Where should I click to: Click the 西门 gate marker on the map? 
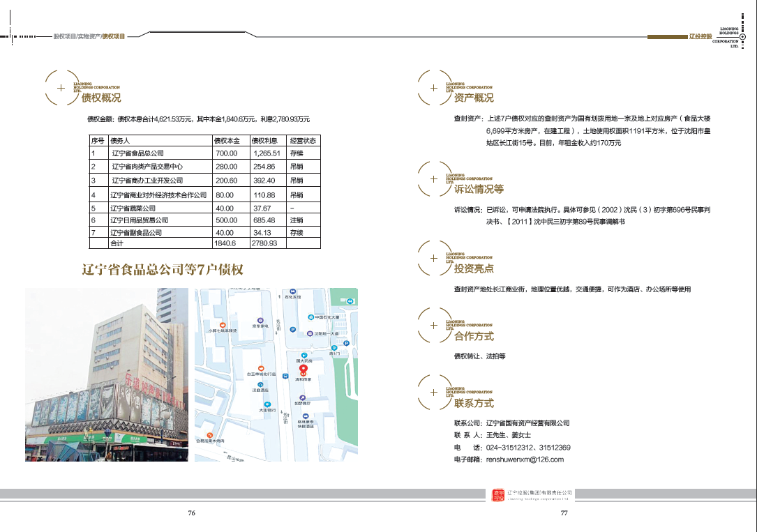tap(334, 348)
